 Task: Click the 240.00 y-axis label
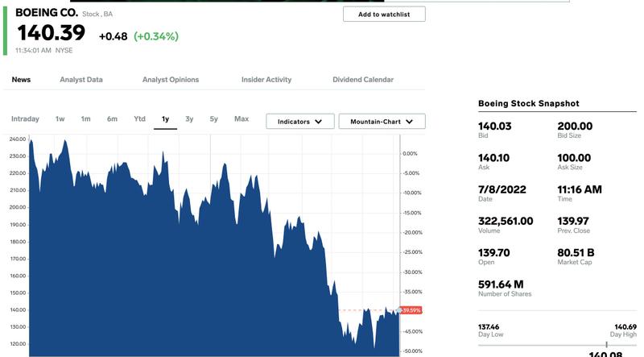(18, 139)
